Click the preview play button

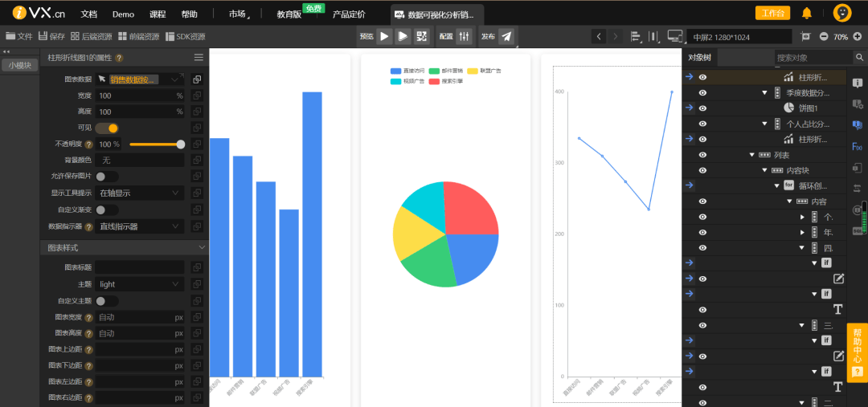tap(384, 36)
